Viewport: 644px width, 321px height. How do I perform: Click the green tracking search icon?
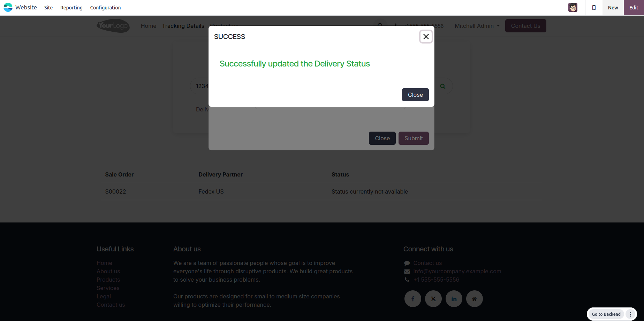pos(442,86)
